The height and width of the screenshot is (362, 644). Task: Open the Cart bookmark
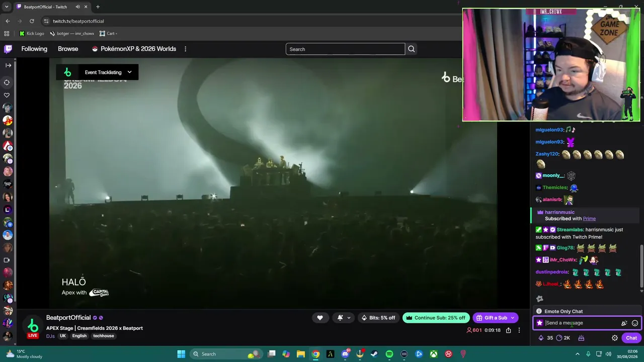(108, 34)
